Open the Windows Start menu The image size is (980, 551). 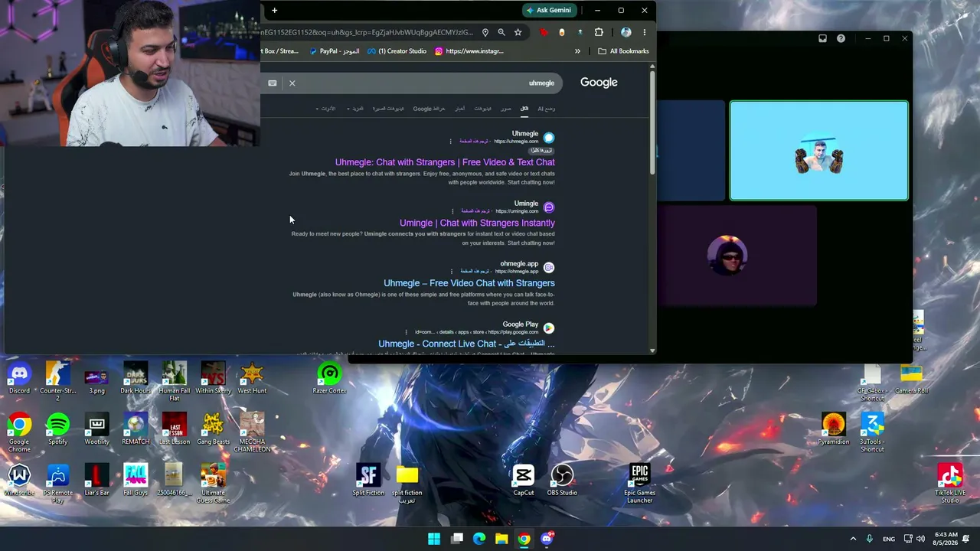click(x=434, y=539)
